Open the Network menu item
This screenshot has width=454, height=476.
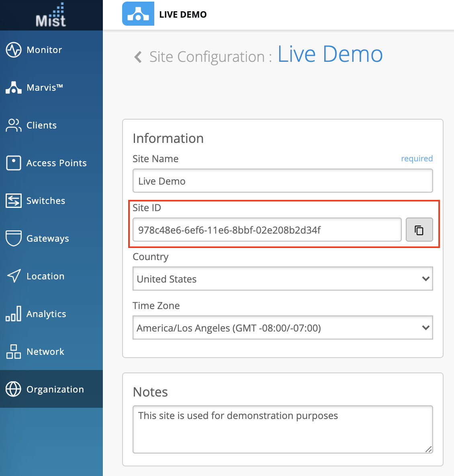[45, 352]
